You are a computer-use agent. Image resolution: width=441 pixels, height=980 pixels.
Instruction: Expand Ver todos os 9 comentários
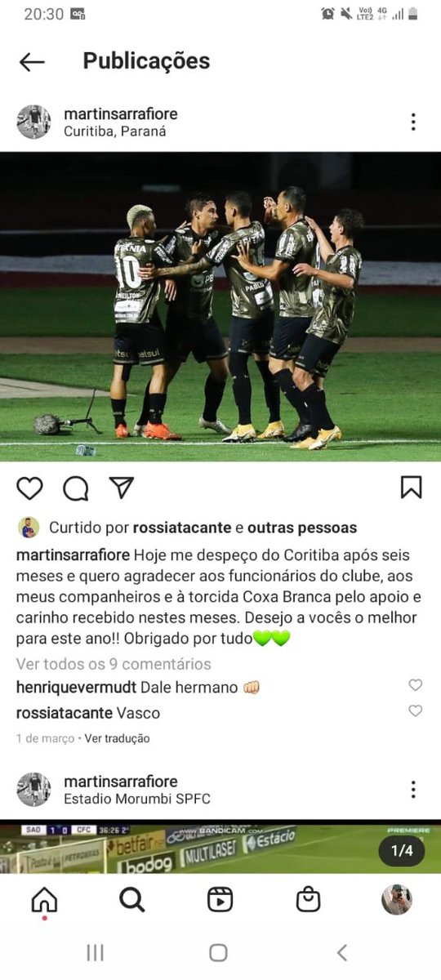(114, 664)
